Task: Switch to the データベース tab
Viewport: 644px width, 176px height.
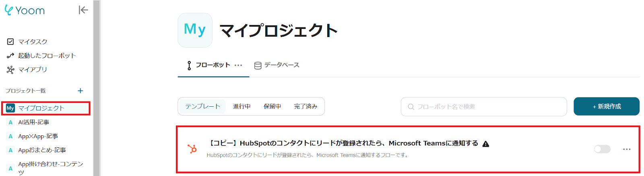Action: [277, 65]
